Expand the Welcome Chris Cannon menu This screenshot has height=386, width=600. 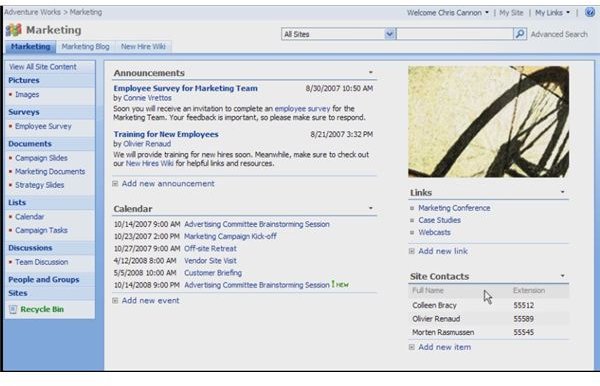(487, 13)
